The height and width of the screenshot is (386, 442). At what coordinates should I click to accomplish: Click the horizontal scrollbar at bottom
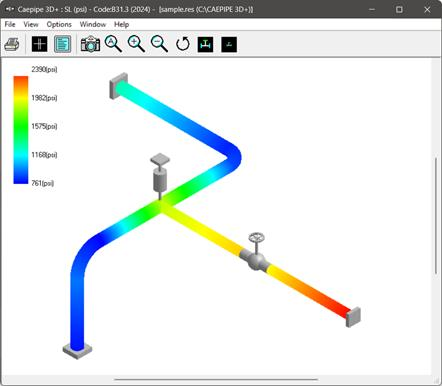pyautogui.click(x=216, y=379)
